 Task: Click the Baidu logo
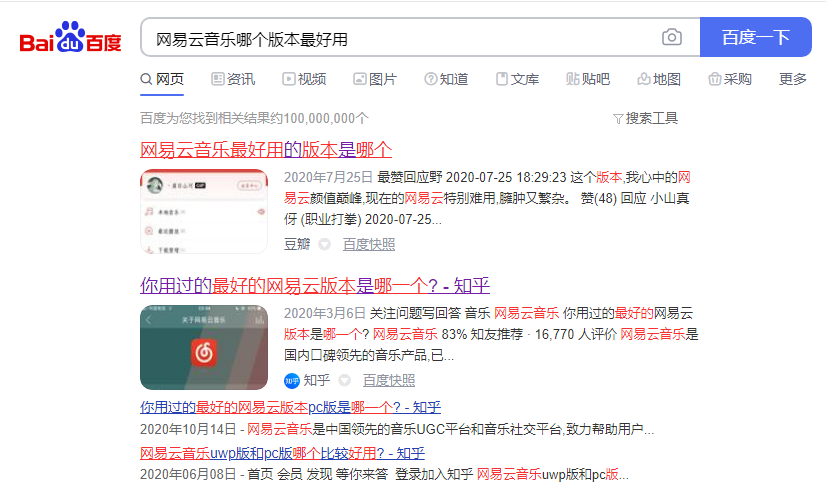click(70, 37)
